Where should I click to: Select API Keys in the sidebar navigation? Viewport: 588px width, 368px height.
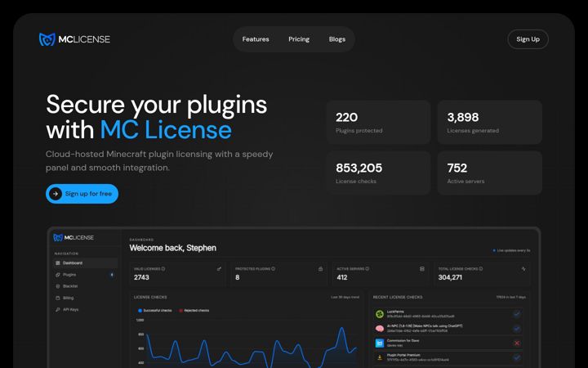pos(86,309)
